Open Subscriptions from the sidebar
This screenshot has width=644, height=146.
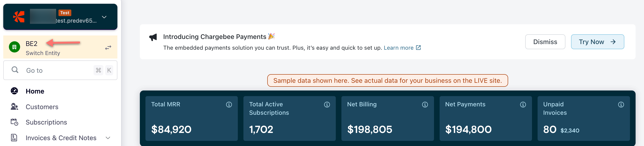[x=46, y=122]
